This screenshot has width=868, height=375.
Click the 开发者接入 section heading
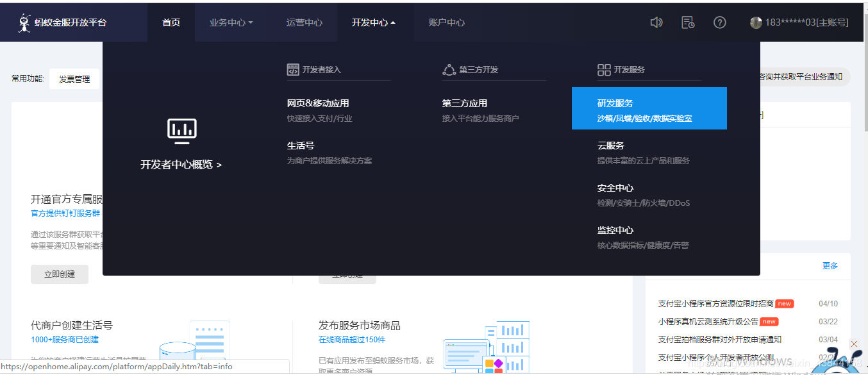(x=322, y=69)
